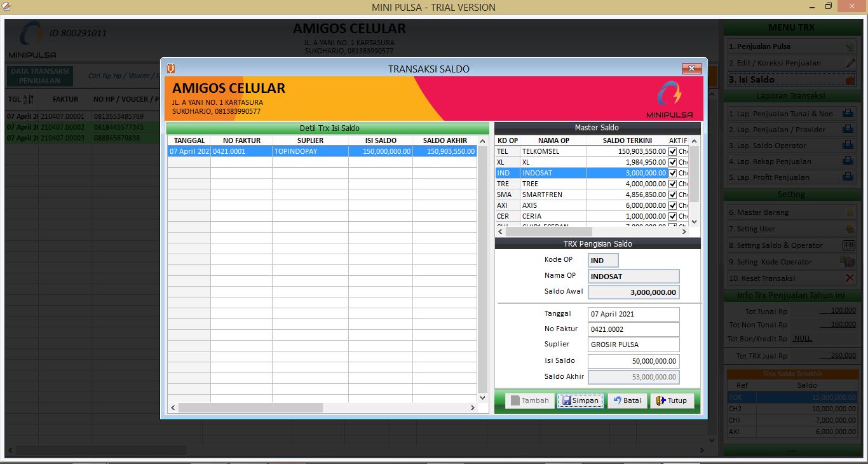Click printer icon beside Lap. Penjualan / Provider
This screenshot has height=464, width=868.
[848, 129]
